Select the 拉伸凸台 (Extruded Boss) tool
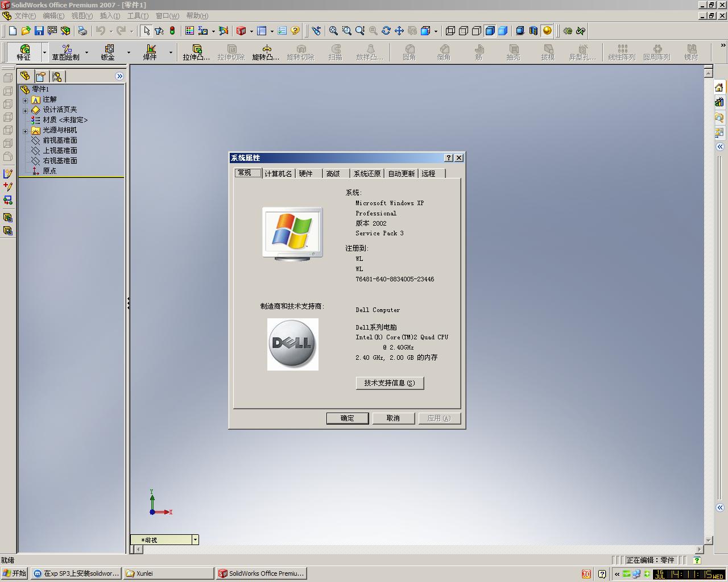 click(x=195, y=52)
